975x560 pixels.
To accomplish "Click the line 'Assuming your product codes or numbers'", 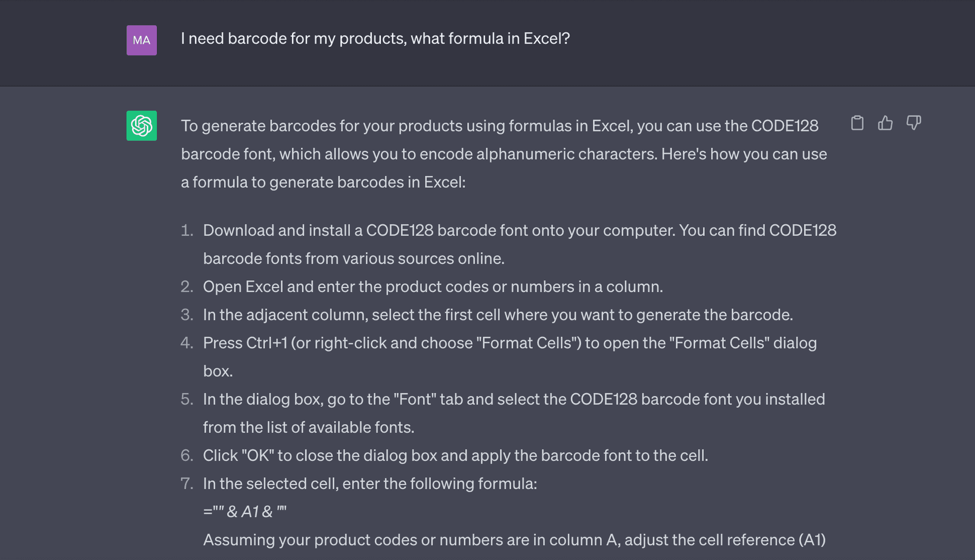I will click(514, 540).
